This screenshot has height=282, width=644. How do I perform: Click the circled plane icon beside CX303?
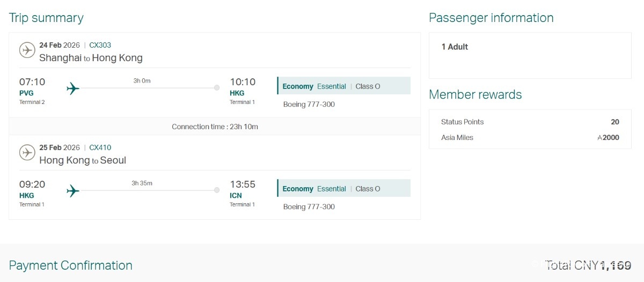[27, 50]
